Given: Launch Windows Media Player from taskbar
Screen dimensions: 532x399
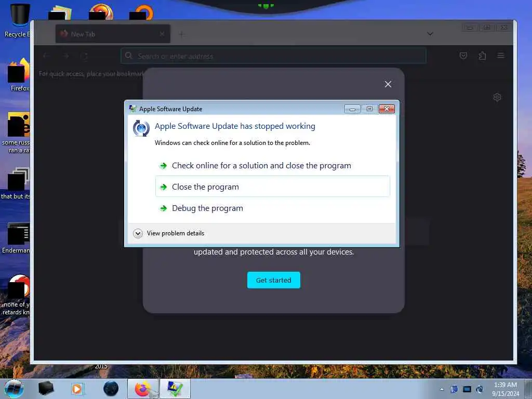Looking at the screenshot, I should (77, 389).
